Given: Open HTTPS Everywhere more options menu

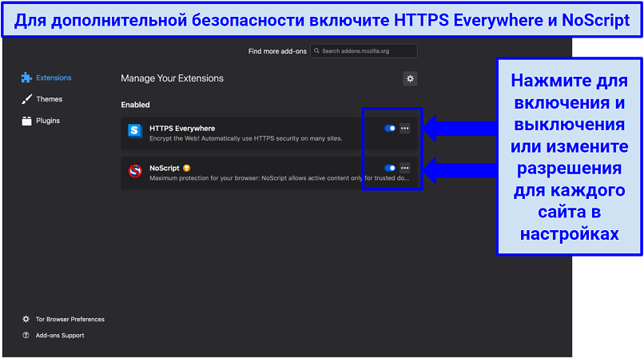Looking at the screenshot, I should coord(404,129).
